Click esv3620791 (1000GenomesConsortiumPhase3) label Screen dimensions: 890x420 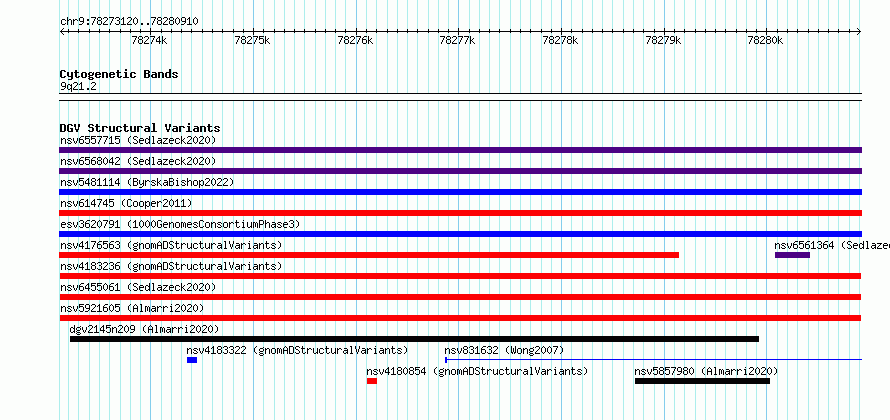click(180, 224)
